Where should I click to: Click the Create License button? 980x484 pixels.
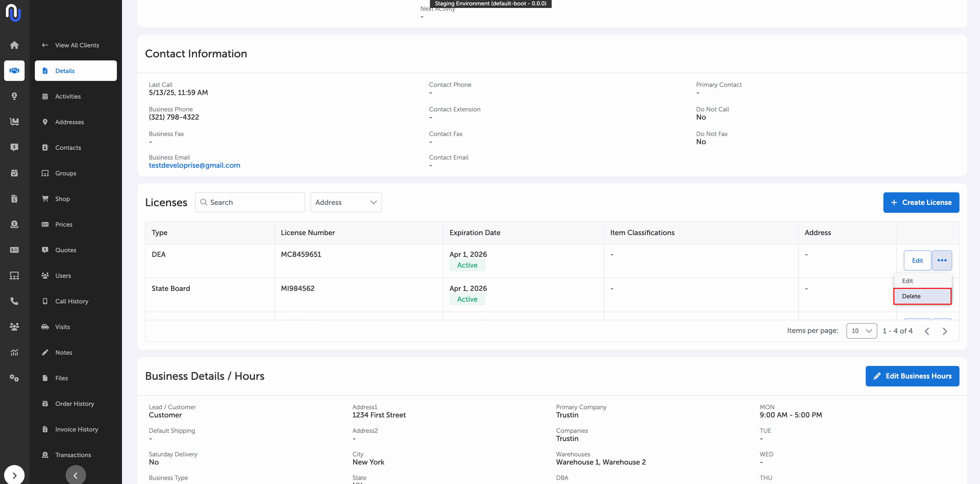(921, 202)
